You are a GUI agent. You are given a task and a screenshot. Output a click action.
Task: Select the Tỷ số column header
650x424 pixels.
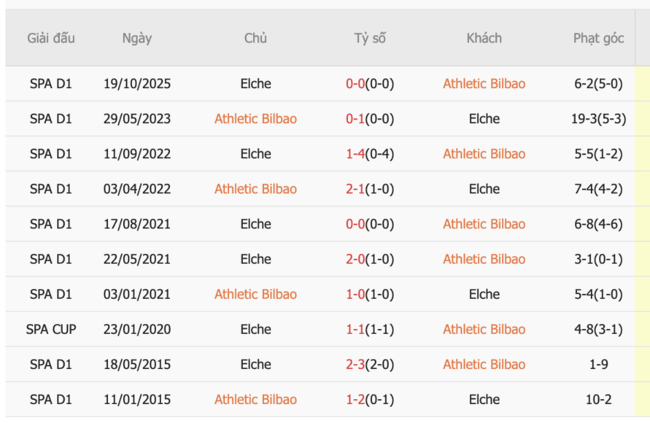(370, 38)
